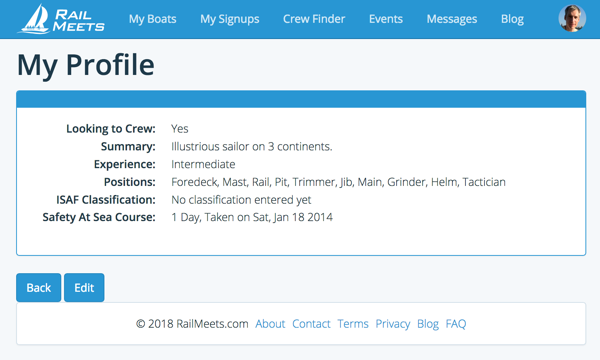Open the Privacy footer link
Image resolution: width=600 pixels, height=360 pixels.
click(x=393, y=324)
